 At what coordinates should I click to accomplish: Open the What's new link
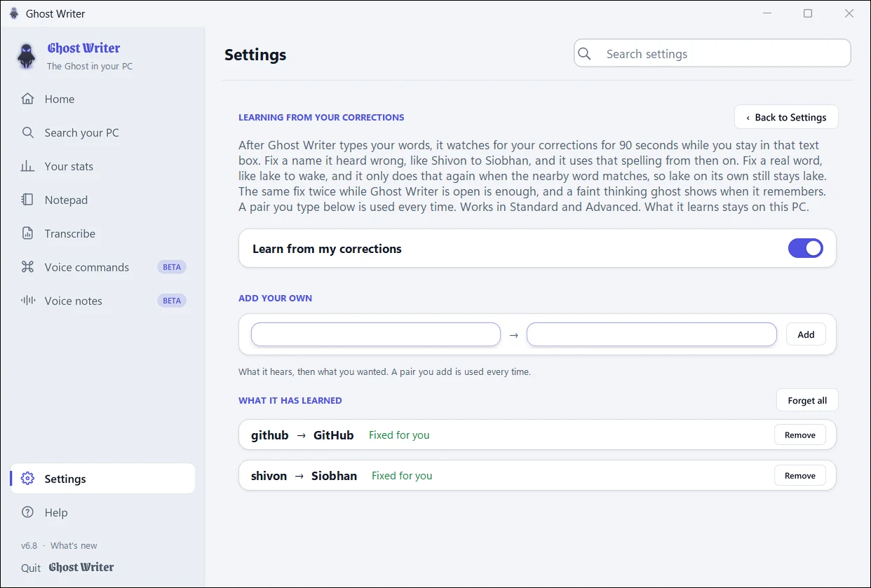tap(74, 545)
